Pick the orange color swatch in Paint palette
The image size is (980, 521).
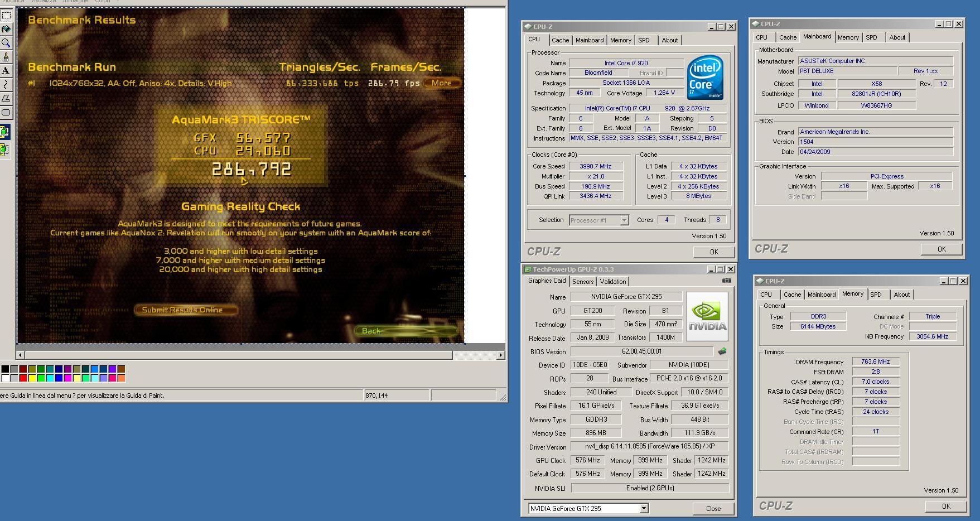tap(121, 378)
